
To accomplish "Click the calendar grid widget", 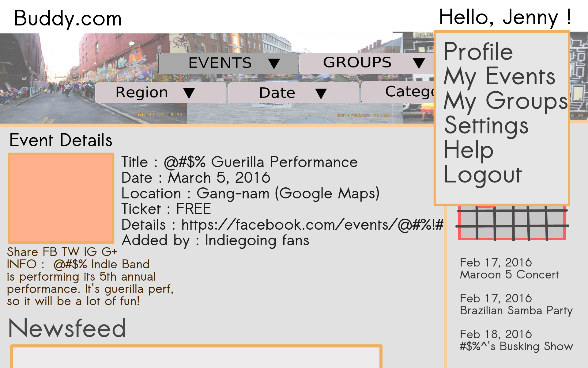I will coord(512,224).
